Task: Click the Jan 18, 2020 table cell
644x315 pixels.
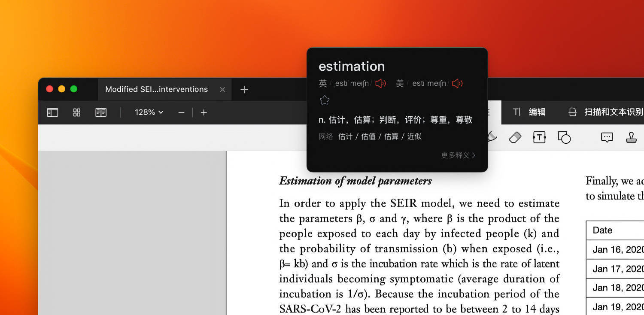Action: [x=615, y=288]
